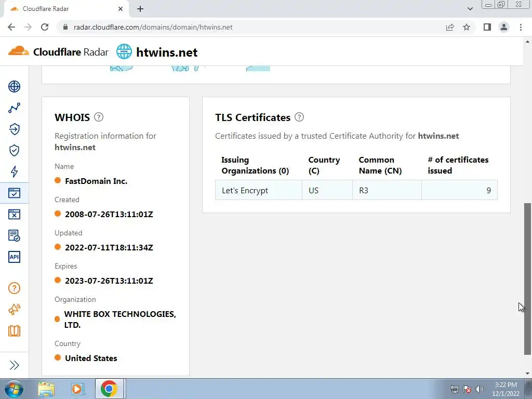Open the Chrome profile avatar
The height and width of the screenshot is (399, 532).
504,27
